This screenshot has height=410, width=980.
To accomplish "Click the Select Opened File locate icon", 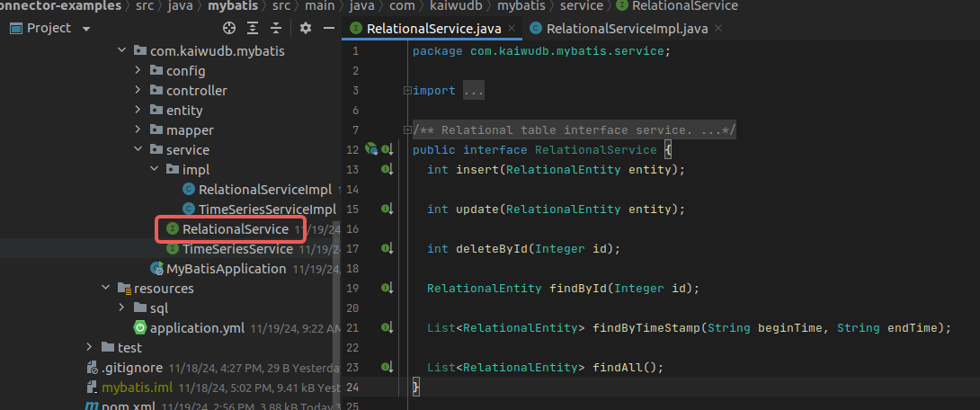I will point(229,28).
